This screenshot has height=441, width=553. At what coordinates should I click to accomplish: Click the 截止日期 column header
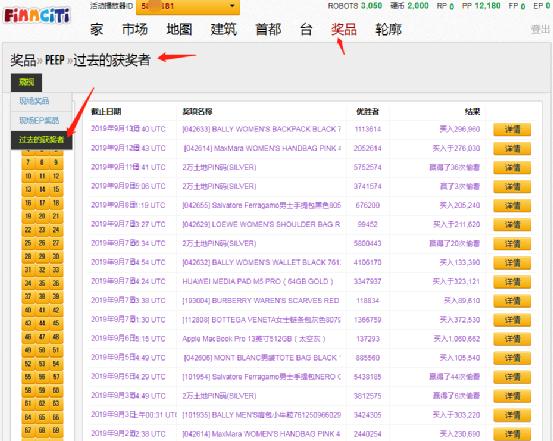(106, 112)
